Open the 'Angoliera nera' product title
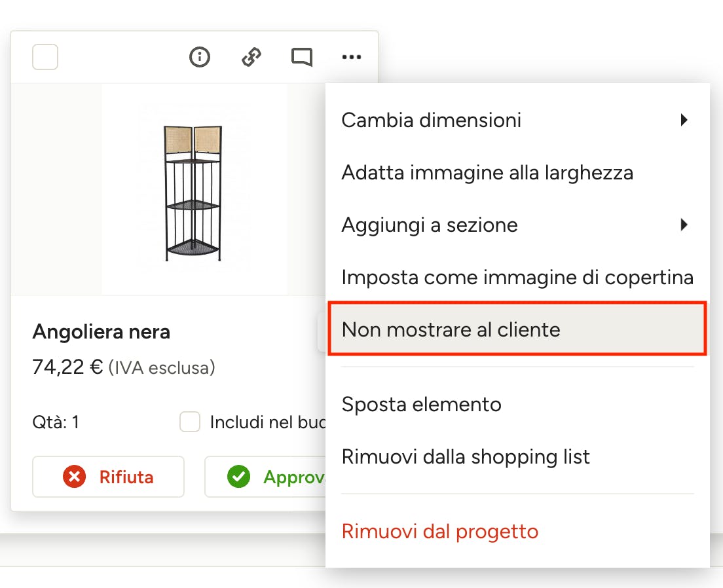This screenshot has height=588, width=723. [x=102, y=332]
